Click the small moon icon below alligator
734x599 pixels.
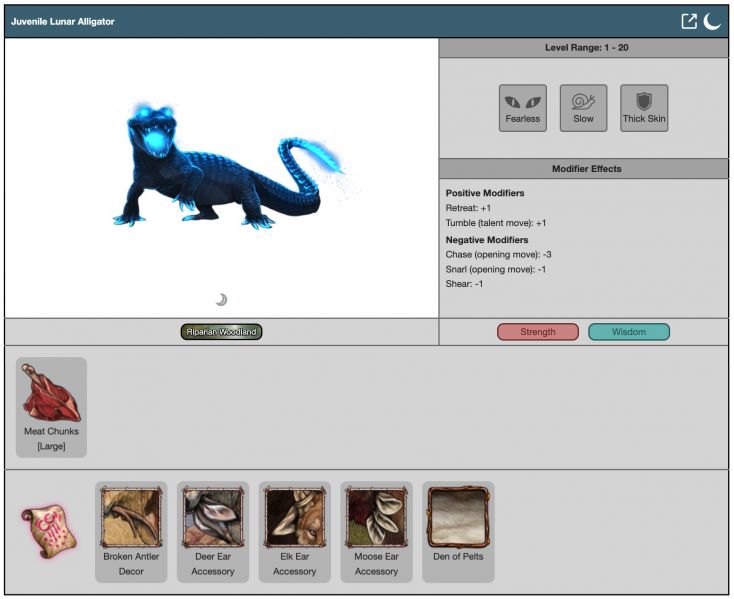pos(221,299)
